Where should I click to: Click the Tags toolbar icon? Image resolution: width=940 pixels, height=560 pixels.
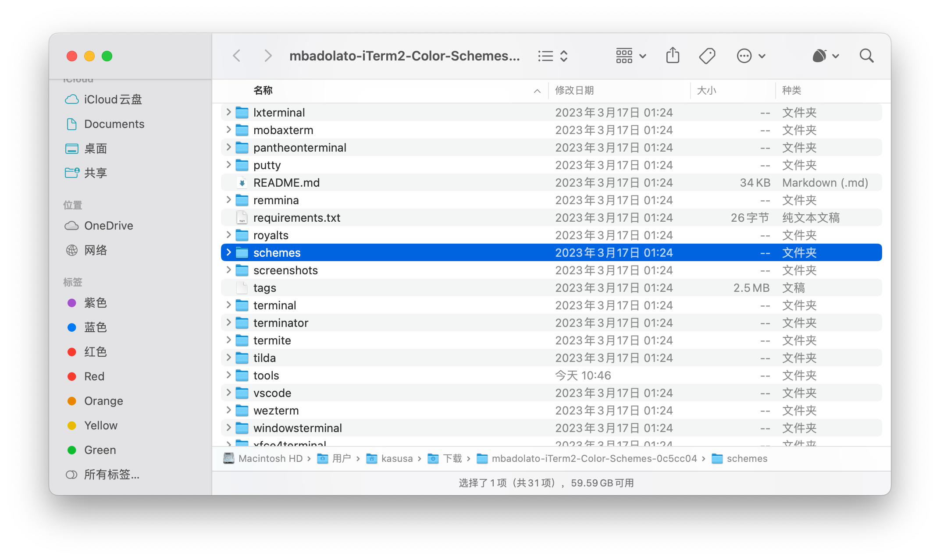[x=707, y=56]
